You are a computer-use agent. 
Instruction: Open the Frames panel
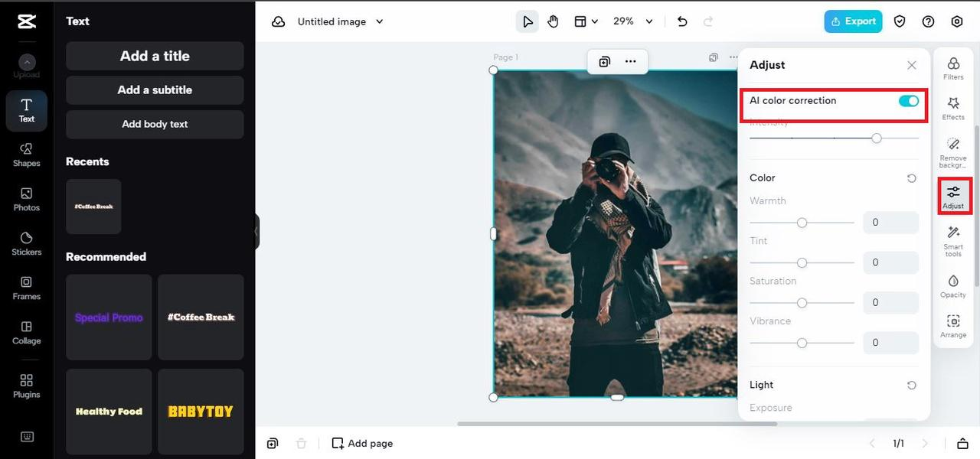(x=27, y=288)
